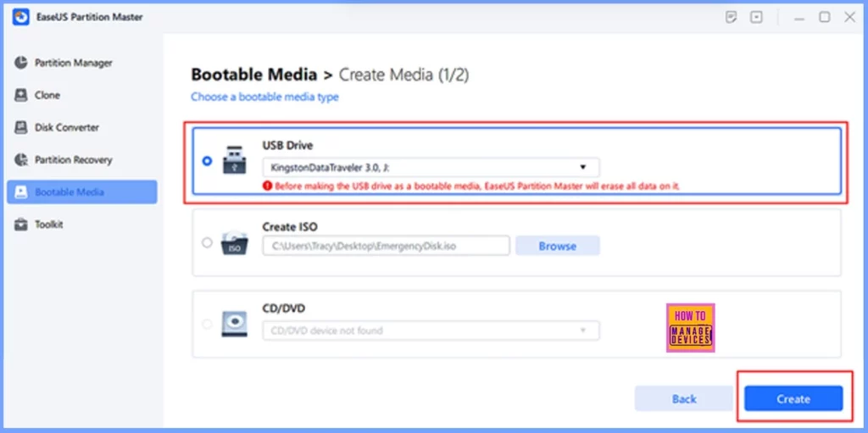868x433 pixels.
Task: Minimize the EaseUS Partition Master window
Action: click(x=798, y=18)
